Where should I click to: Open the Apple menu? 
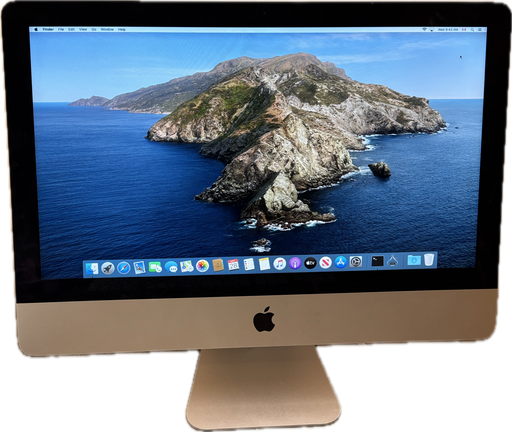tap(36, 29)
